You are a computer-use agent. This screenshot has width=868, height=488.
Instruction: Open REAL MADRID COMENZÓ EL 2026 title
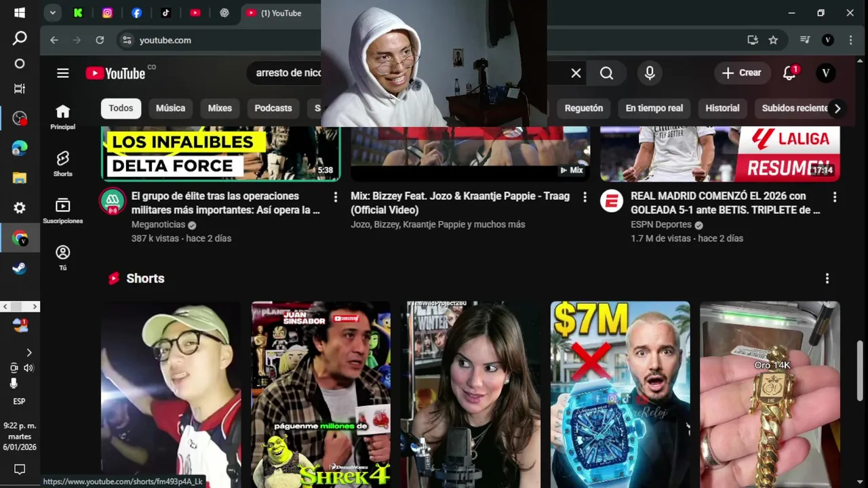[725, 203]
